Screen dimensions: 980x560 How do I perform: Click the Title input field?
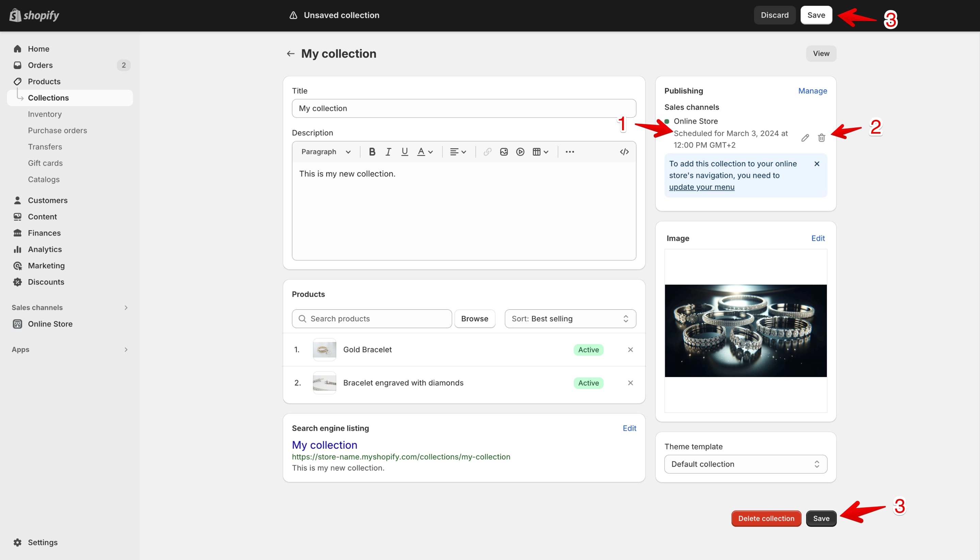tap(464, 108)
